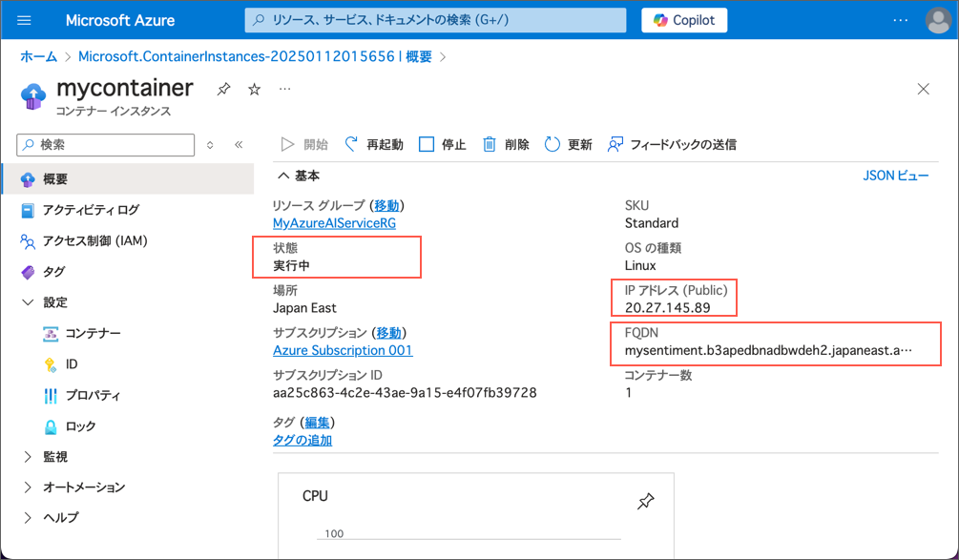Viewport: 959px width, 560px height.
Task: Open MyAzureAIServiceRG resource group
Action: (335, 223)
